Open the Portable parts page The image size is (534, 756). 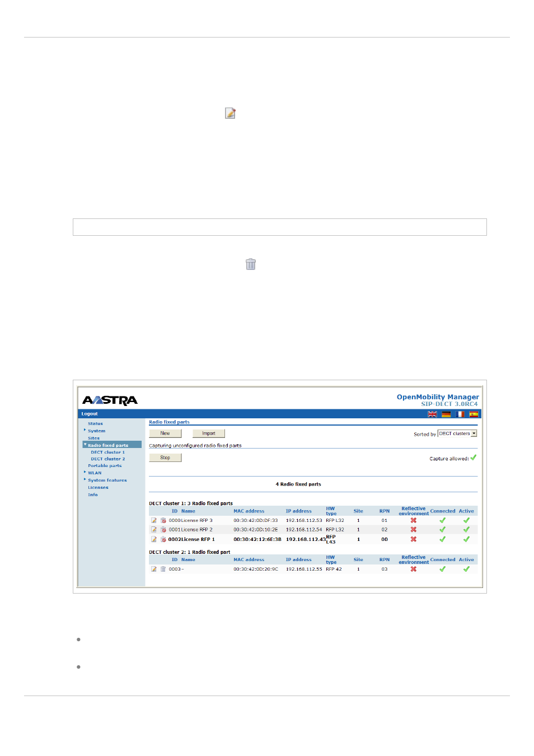click(105, 466)
